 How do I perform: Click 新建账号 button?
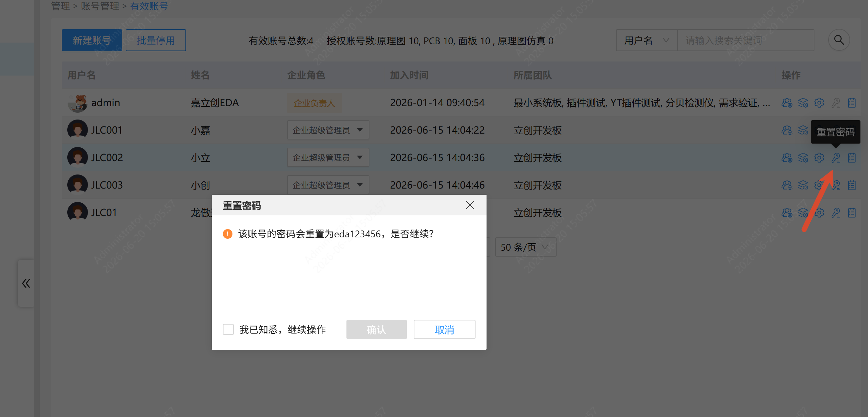click(x=92, y=40)
